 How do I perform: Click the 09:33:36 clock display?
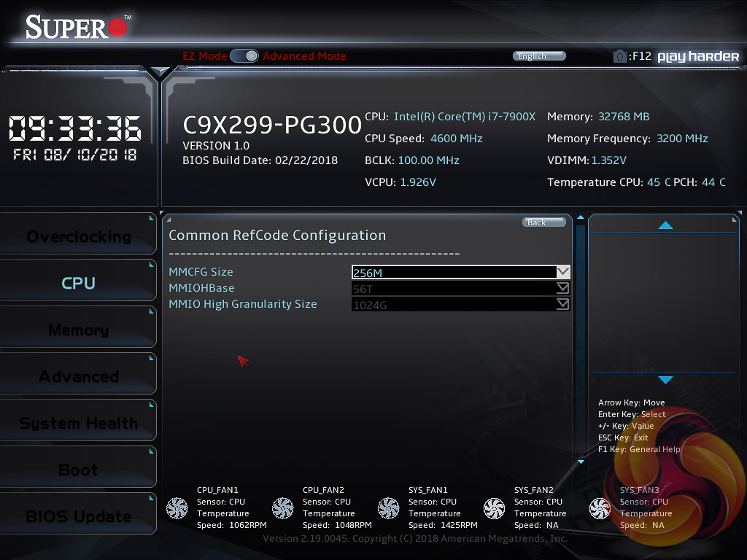coord(75,128)
